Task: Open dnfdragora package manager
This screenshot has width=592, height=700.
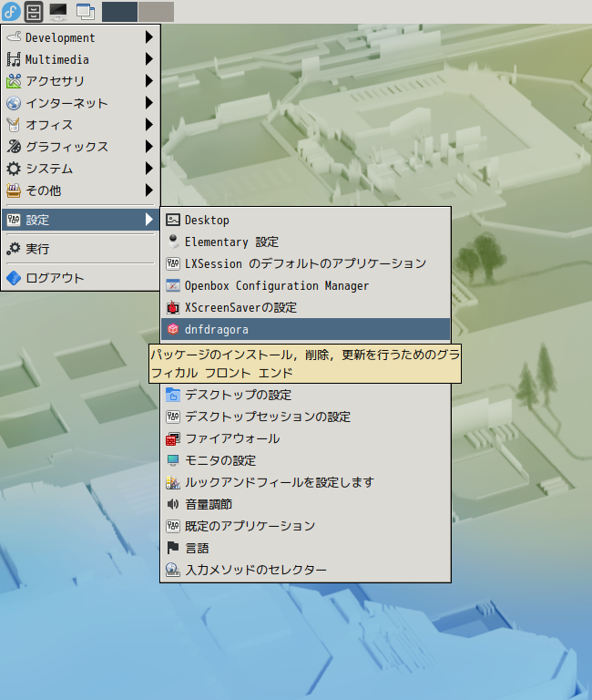Action: click(306, 329)
